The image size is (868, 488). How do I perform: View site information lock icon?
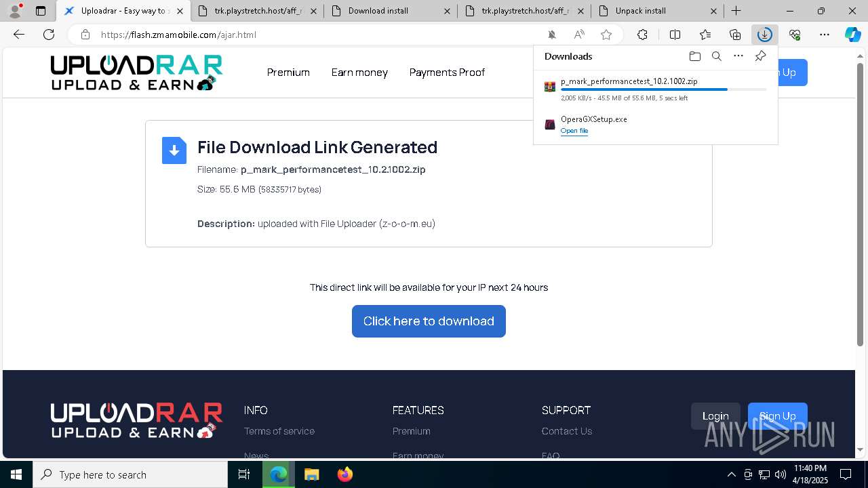click(85, 35)
